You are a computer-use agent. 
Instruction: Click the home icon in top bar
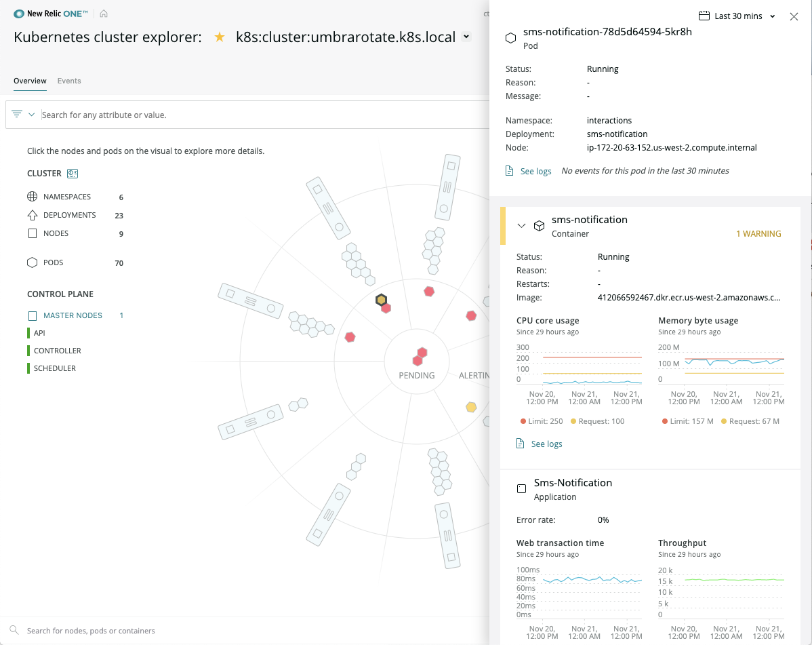coord(104,14)
